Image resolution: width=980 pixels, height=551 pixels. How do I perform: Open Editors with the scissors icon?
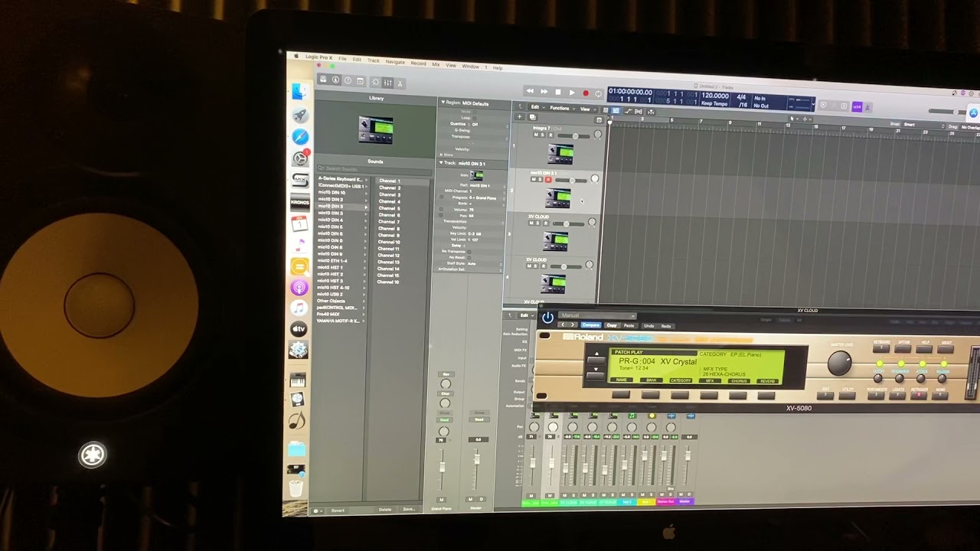pyautogui.click(x=400, y=83)
